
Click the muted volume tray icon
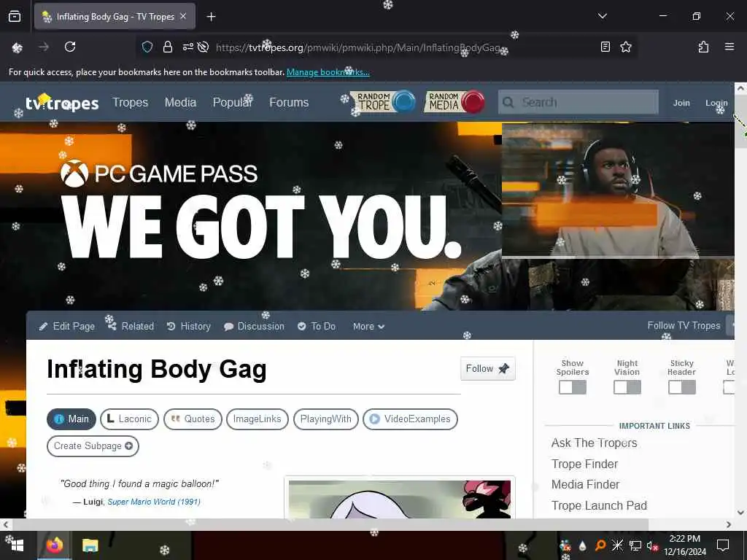pos(652,545)
